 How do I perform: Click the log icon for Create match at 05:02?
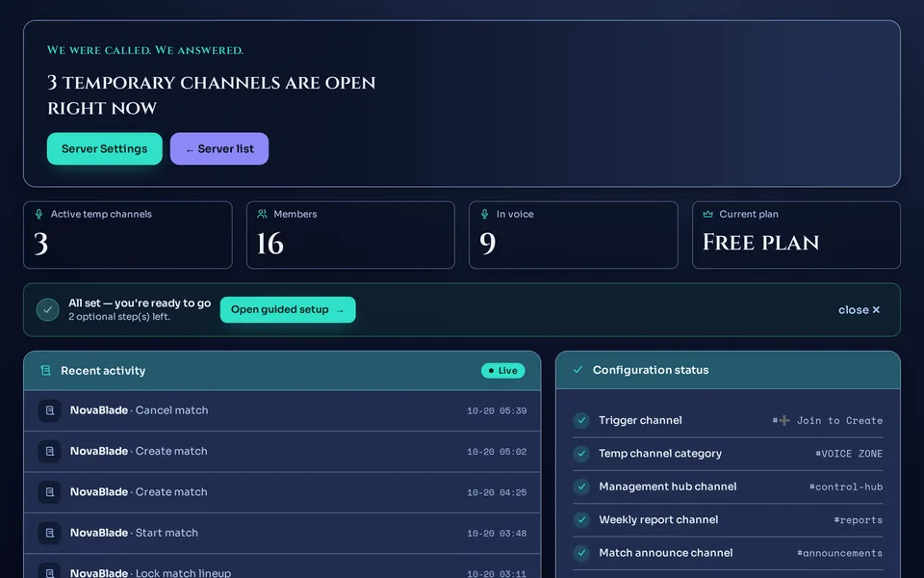50,451
